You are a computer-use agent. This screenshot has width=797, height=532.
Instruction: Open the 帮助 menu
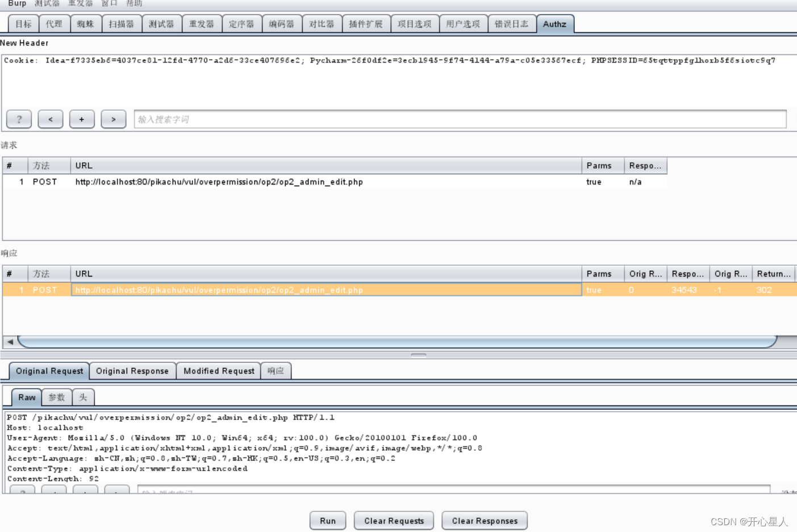134,3
